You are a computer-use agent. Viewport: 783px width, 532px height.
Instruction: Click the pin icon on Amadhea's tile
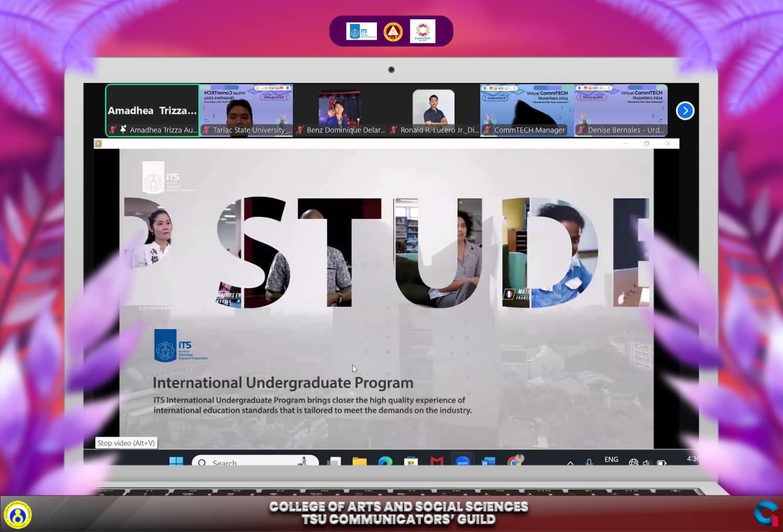click(123, 129)
